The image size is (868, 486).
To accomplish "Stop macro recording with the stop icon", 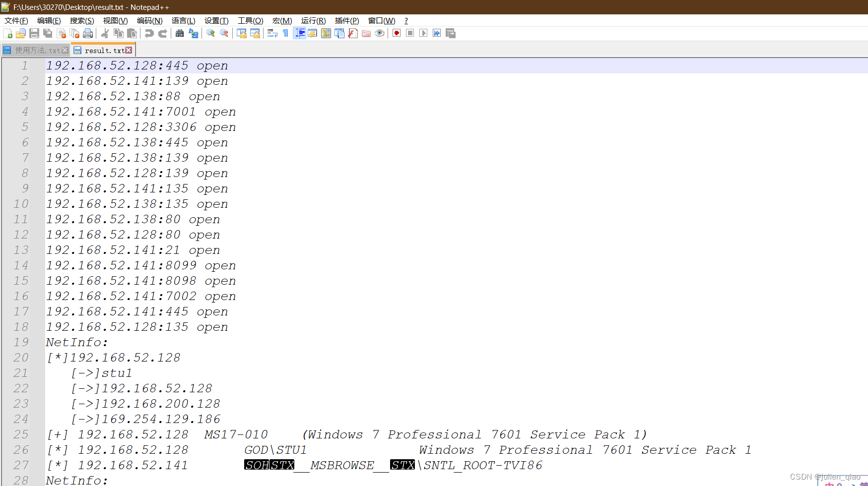I will (410, 33).
